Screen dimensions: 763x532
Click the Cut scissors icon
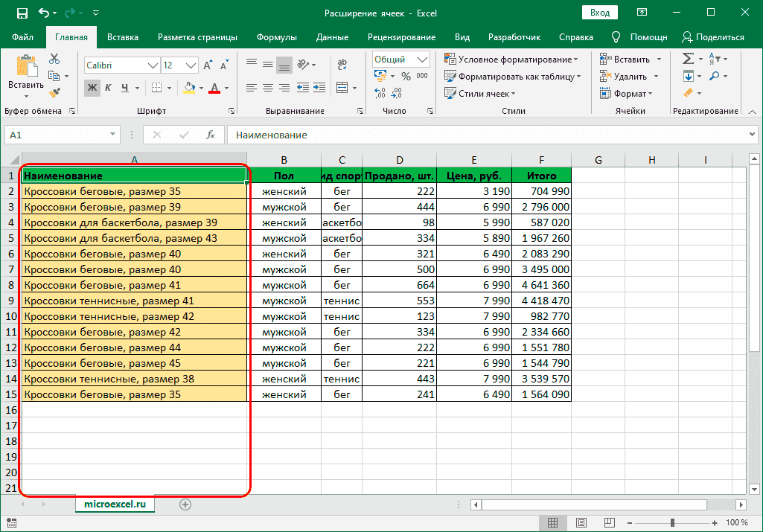[x=54, y=60]
